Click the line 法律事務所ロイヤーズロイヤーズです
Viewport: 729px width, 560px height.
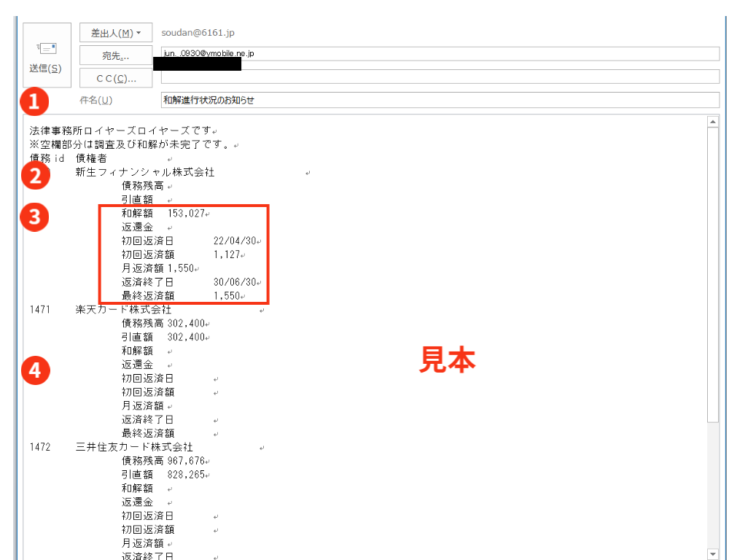pyautogui.click(x=120, y=131)
